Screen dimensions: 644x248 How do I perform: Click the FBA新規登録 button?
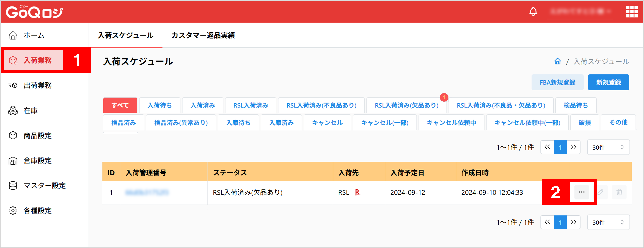557,82
